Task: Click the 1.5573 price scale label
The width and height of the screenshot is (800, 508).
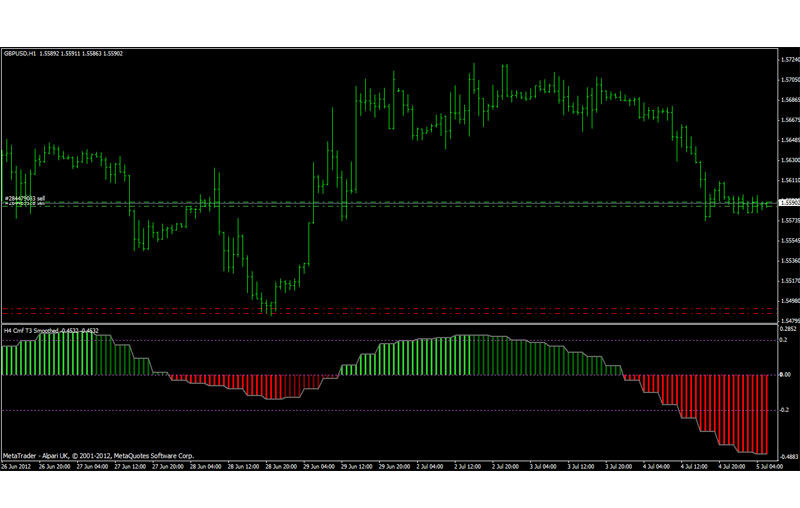Action: (x=790, y=221)
